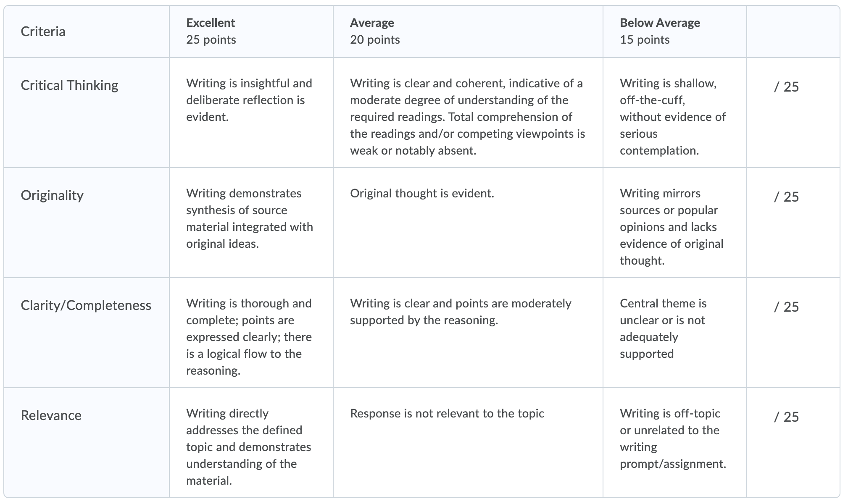The height and width of the screenshot is (504, 848).
Task: Choose 'Original thought is evident' cell
Action: coord(468,223)
